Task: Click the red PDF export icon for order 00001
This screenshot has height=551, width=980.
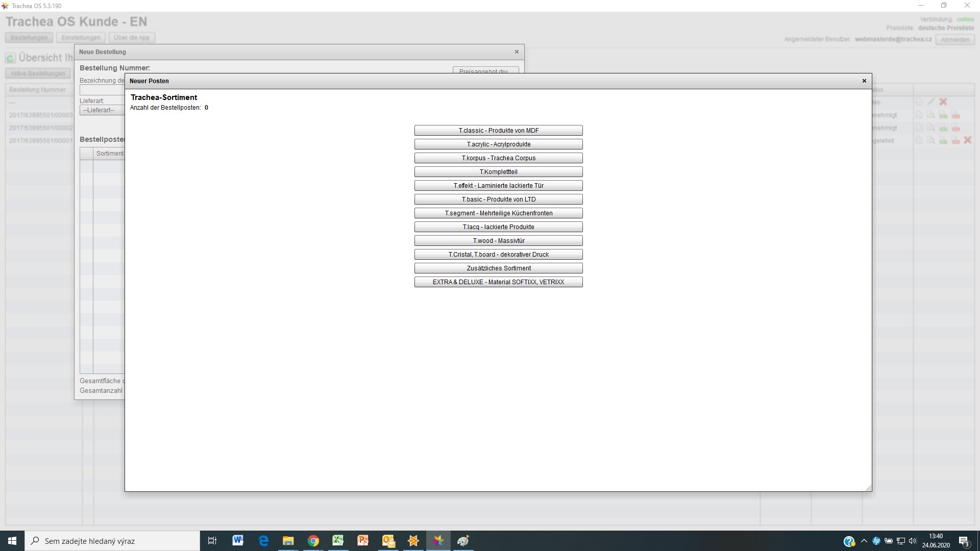Action: coord(955,140)
